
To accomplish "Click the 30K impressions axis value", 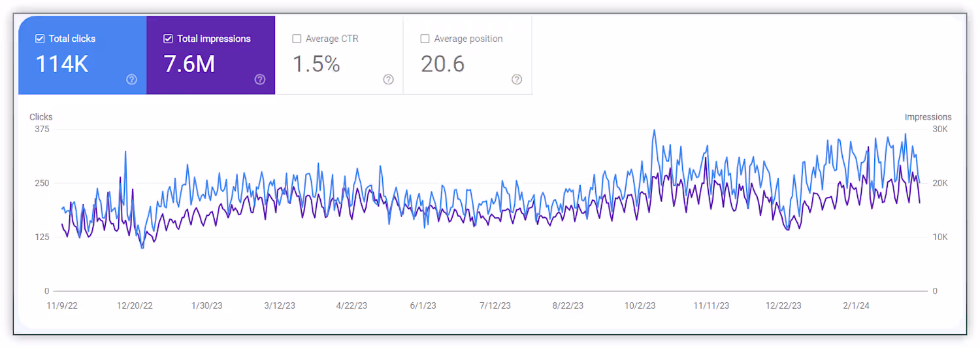I will point(939,129).
